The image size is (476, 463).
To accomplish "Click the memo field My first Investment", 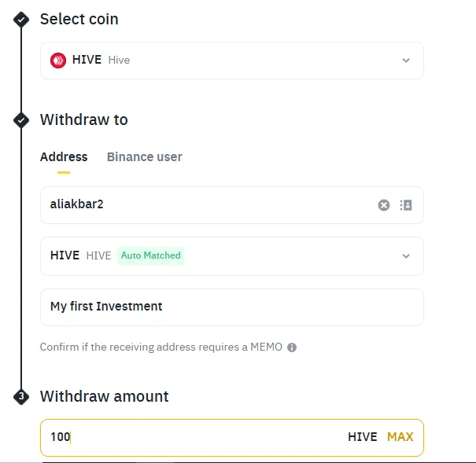I will click(232, 307).
